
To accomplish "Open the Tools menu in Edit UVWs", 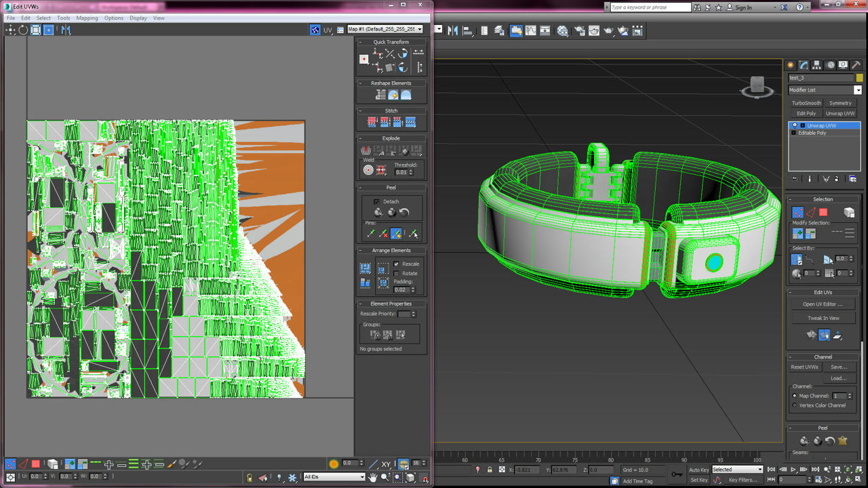I will click(63, 18).
